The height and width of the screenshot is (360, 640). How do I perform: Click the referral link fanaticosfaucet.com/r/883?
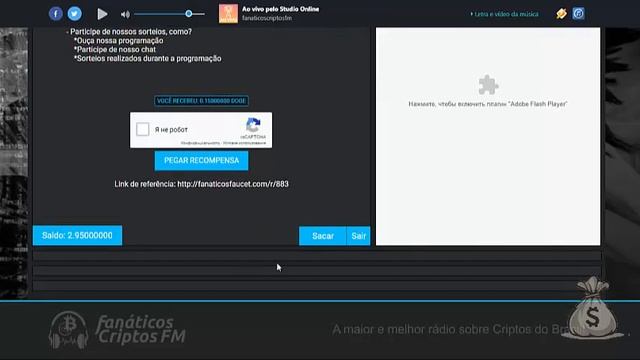pos(233,184)
